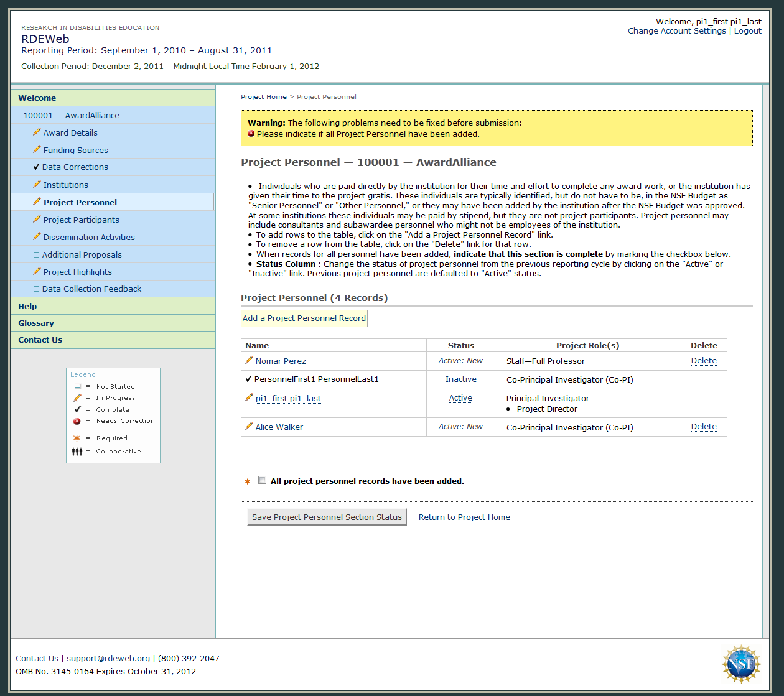Click pencil icon beside pi1_first pi1_last

249,397
